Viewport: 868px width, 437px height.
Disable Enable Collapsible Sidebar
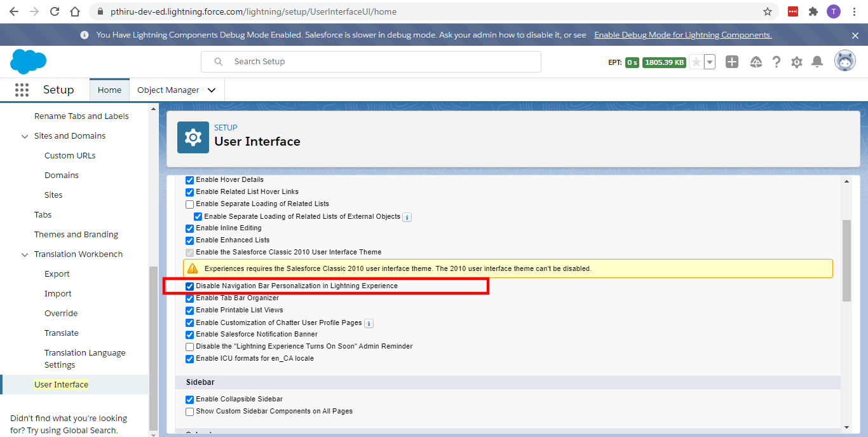coord(189,399)
